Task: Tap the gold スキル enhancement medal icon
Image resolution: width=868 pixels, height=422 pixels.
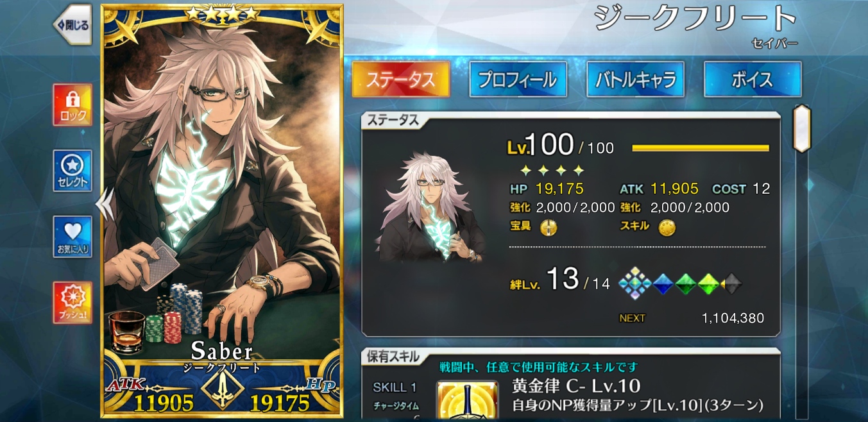Action: 667,227
